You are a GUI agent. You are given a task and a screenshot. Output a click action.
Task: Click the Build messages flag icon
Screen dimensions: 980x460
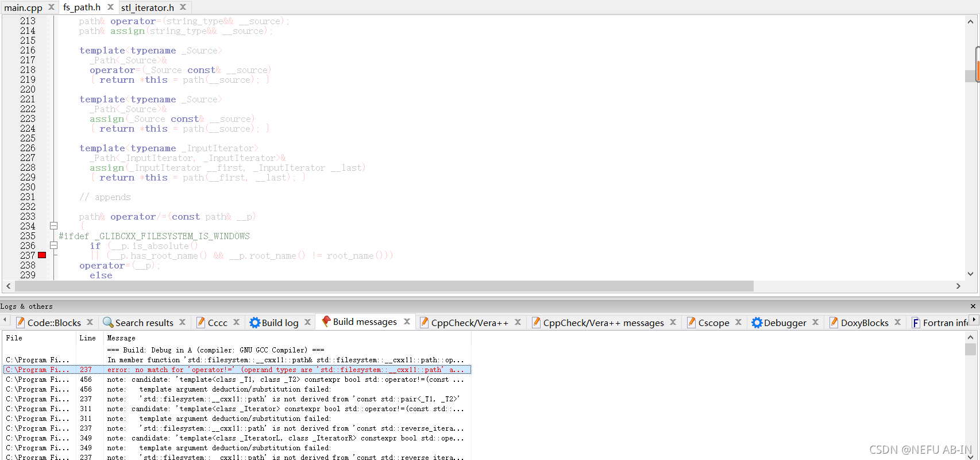pos(326,321)
